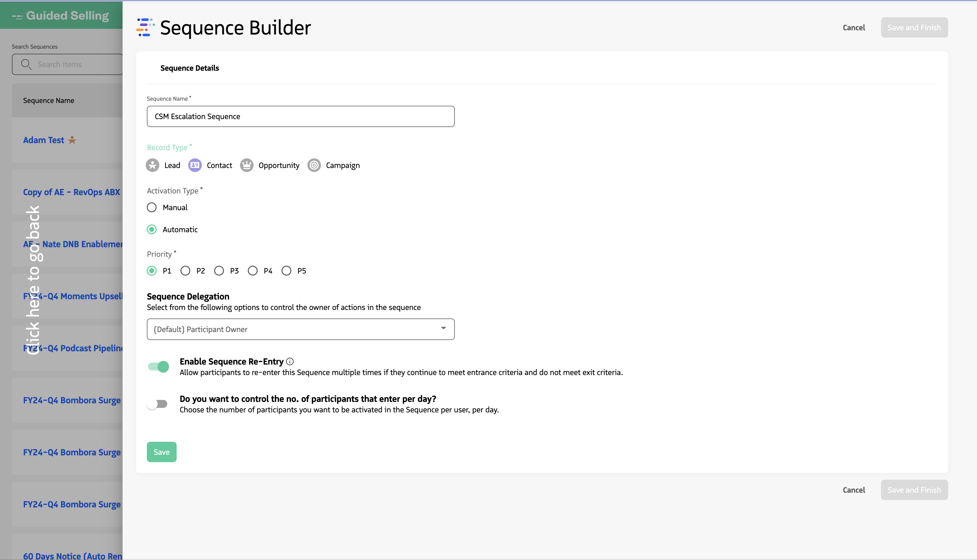Click the star icon beside Adam Test
This screenshot has height=560, width=977.
[x=72, y=140]
